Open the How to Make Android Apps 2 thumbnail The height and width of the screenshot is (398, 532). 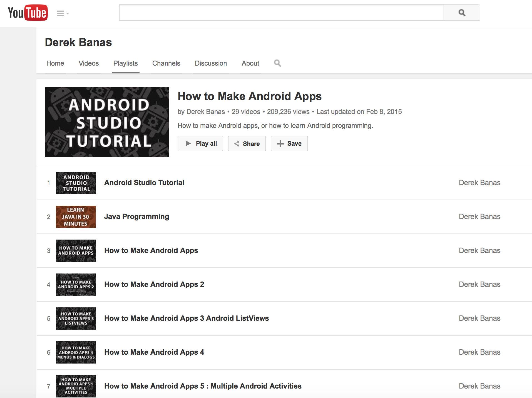tap(76, 285)
